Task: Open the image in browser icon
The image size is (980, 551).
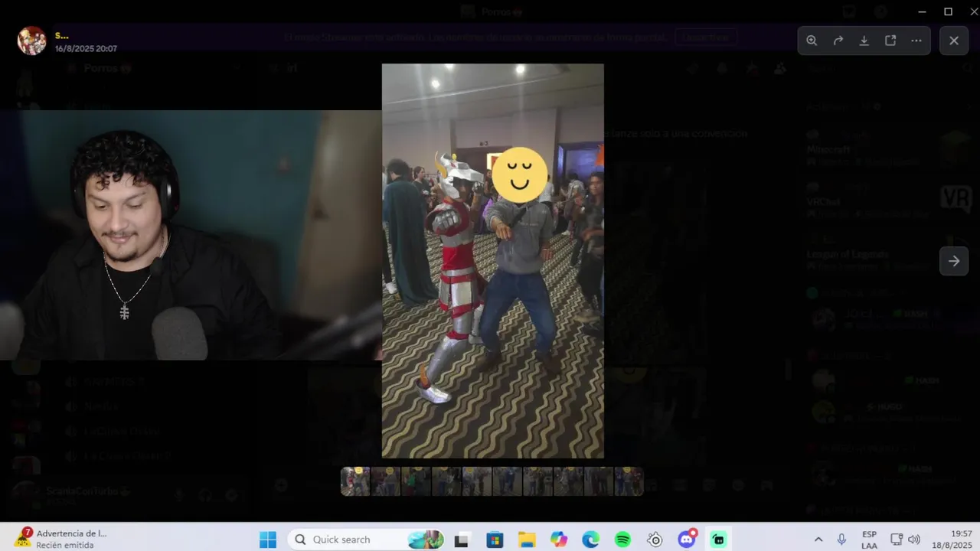Action: pos(890,41)
